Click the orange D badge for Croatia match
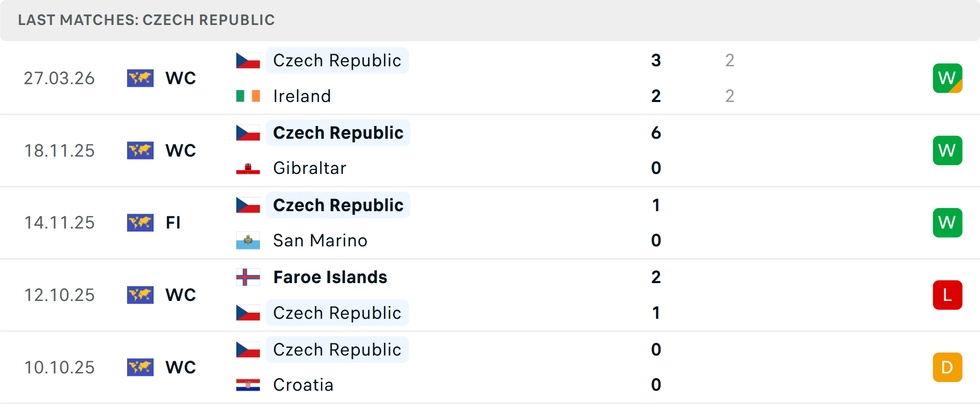Image resolution: width=980 pixels, height=404 pixels. pos(947,367)
